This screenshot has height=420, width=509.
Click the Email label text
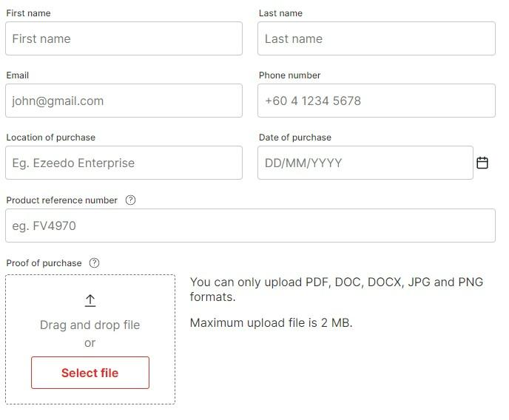click(18, 75)
